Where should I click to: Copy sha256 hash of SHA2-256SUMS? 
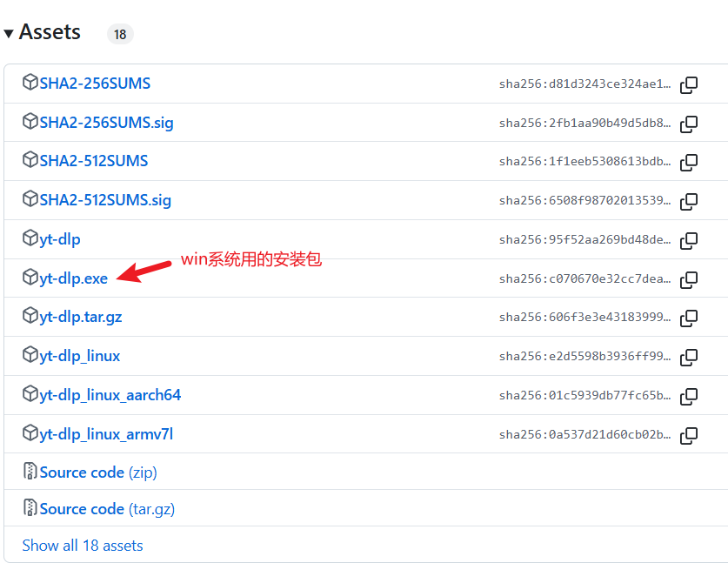coord(689,84)
